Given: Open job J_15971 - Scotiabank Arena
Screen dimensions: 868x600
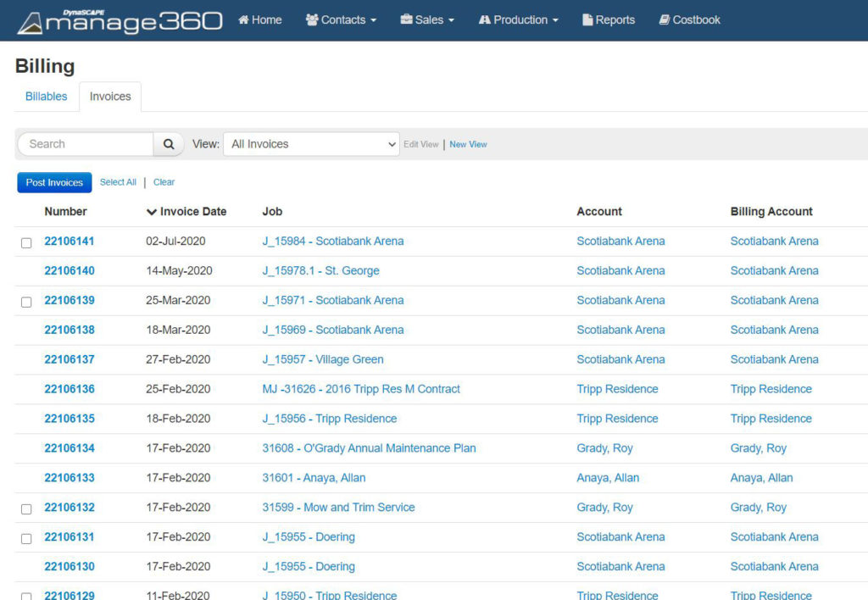Looking at the screenshot, I should point(333,301).
